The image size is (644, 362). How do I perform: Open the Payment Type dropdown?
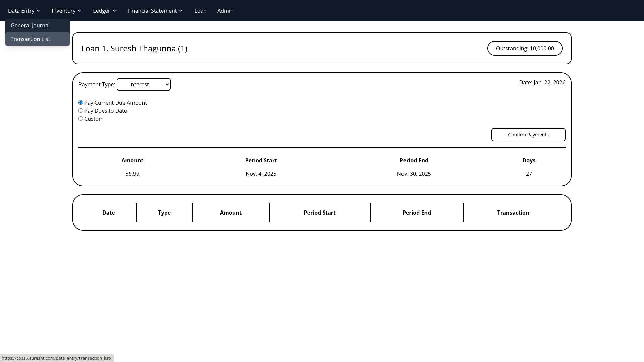(144, 84)
